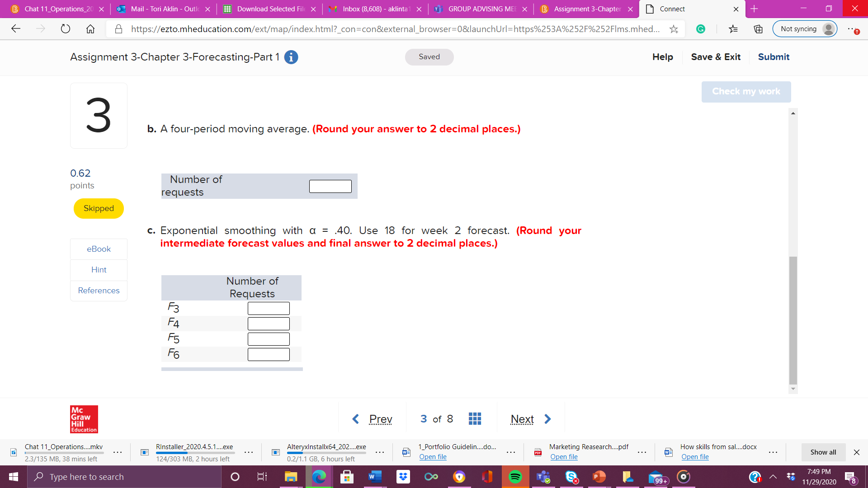Image resolution: width=868 pixels, height=488 pixels.
Task: Add this page to favorites star
Action: 674,29
